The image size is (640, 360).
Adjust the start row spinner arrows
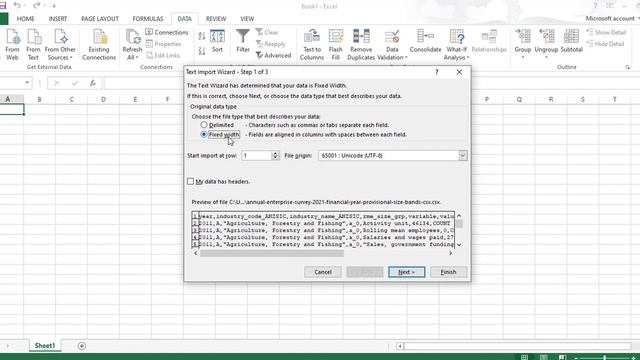pos(276,156)
